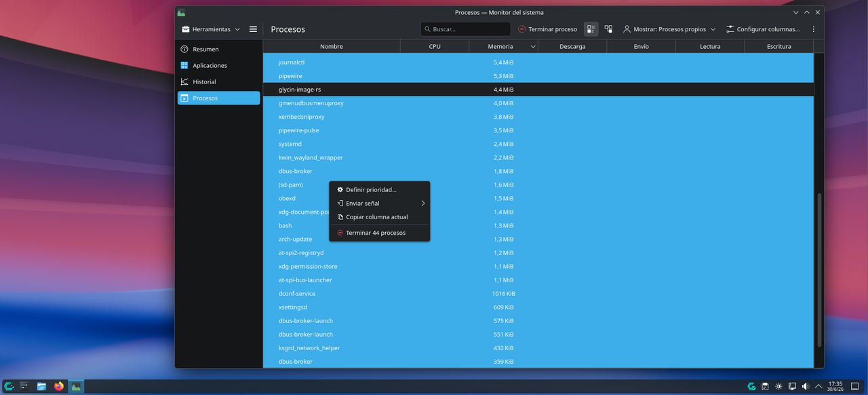Select the arch-update process
Image resolution: width=868 pixels, height=395 pixels.
(538, 239)
